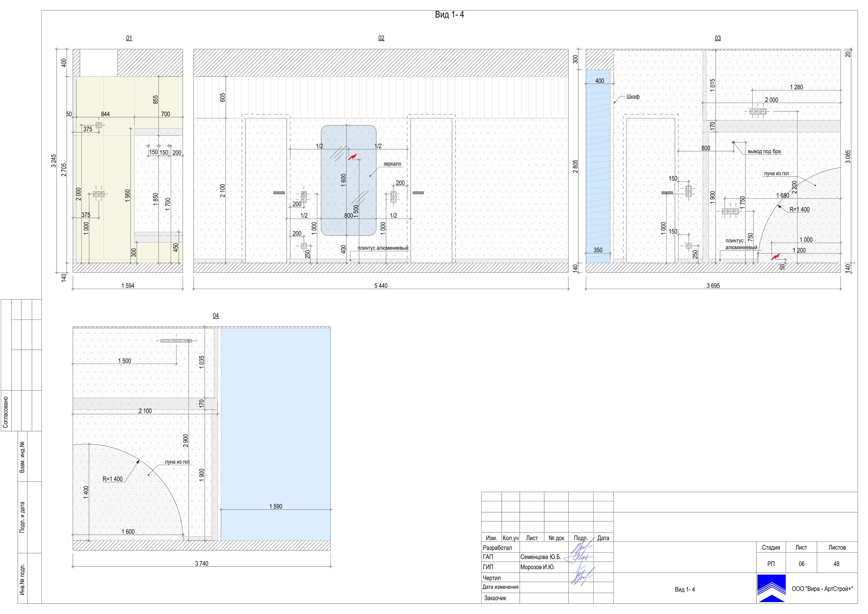868x614 pixels.
Task: Click the company name ООО "Вира - АртСтрой+"
Action: (822, 589)
